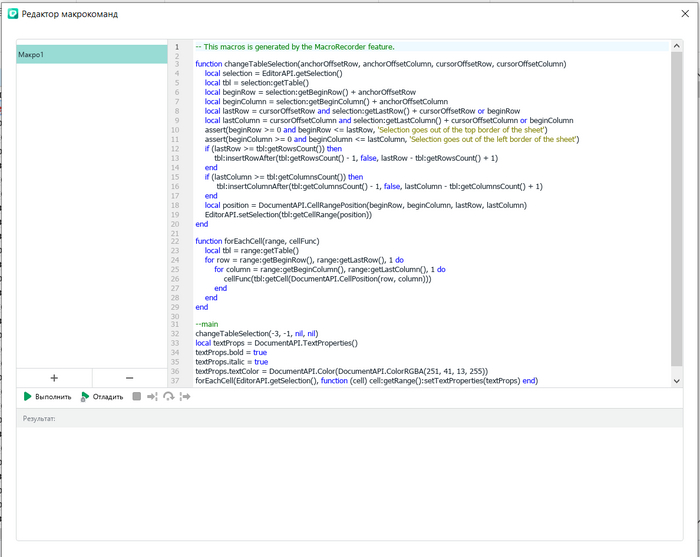Add a new macro with plus button

pos(54,378)
